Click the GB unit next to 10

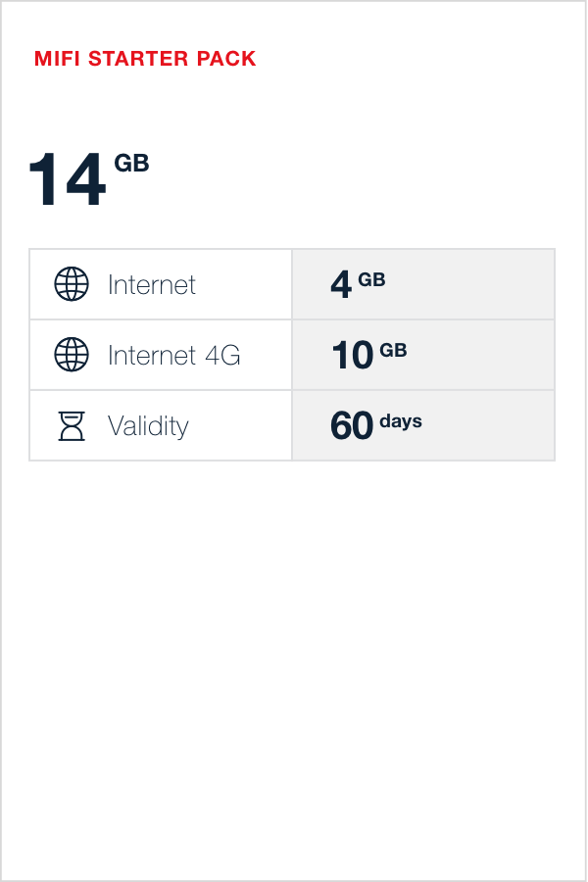tap(393, 351)
